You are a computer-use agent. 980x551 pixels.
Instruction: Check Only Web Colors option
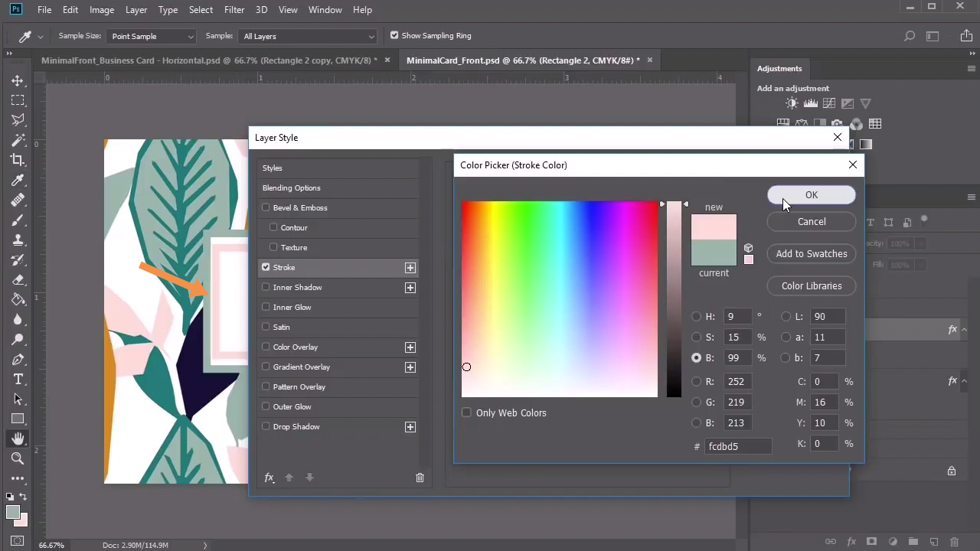(x=466, y=412)
